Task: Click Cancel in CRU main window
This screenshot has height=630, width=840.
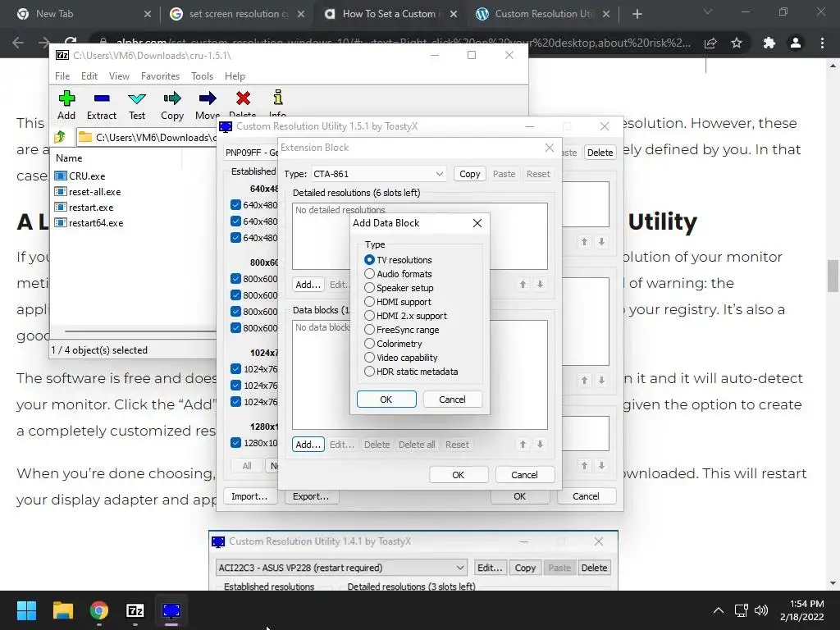Action: [x=586, y=496]
